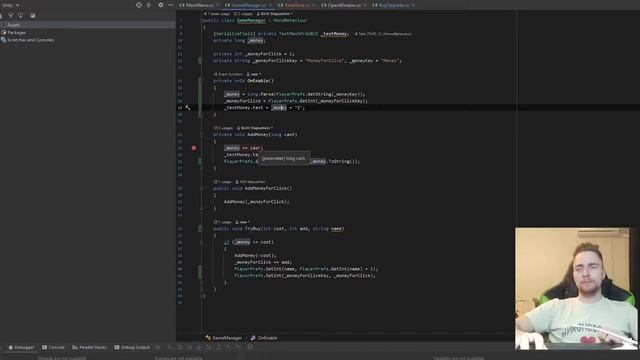
Task: Click the locate/select opened file target icon
Action: pos(139,5)
